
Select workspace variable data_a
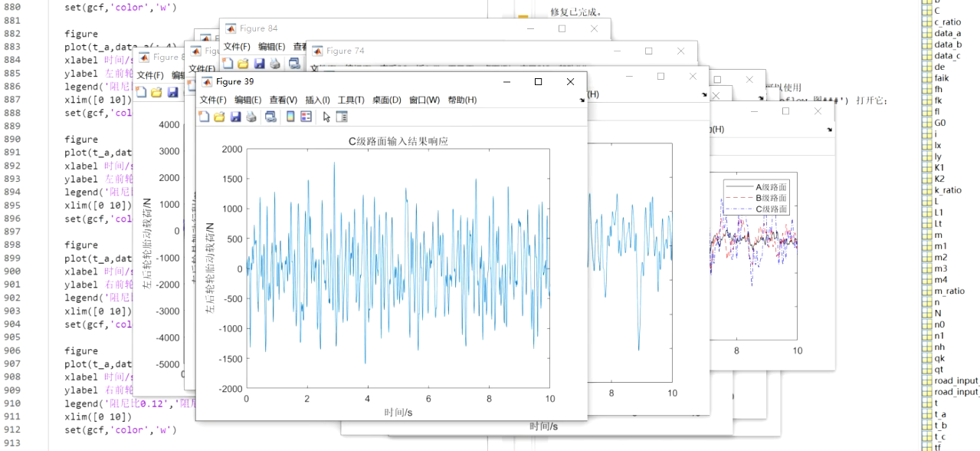point(942,34)
